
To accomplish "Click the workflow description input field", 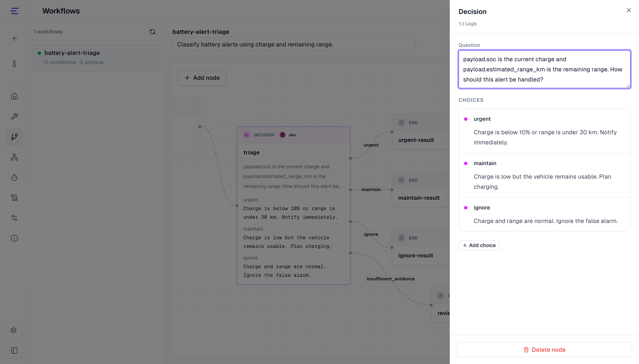I will [294, 45].
